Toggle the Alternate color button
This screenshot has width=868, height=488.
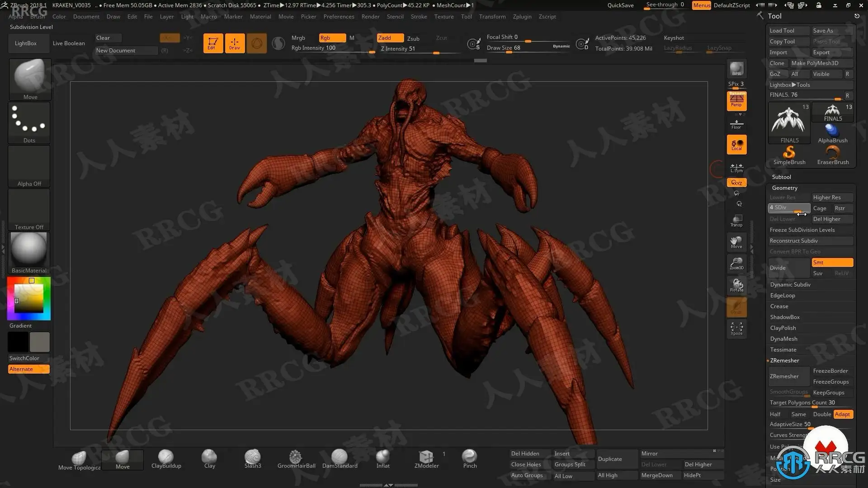29,369
